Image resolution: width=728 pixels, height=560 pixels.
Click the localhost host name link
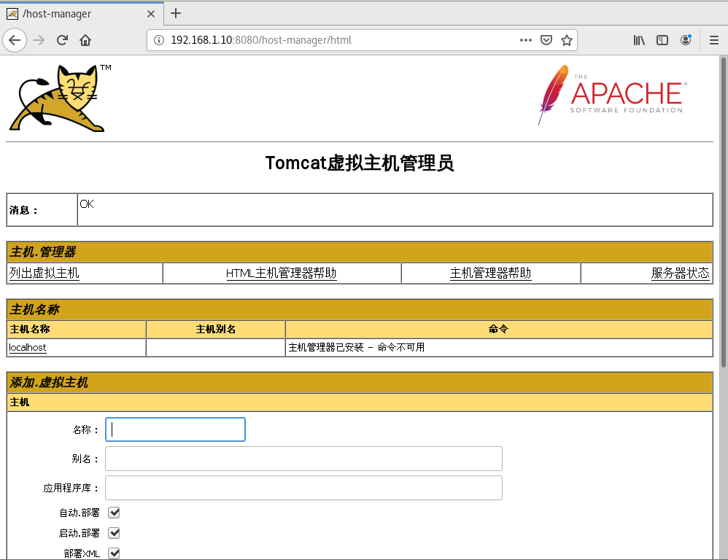(28, 348)
